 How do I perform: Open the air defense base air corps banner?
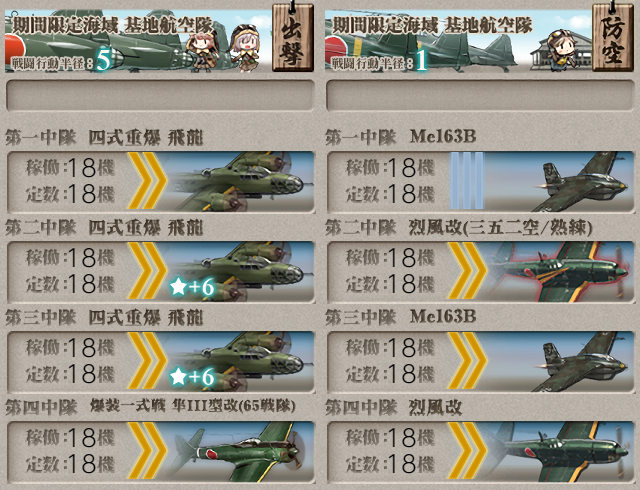458,41
